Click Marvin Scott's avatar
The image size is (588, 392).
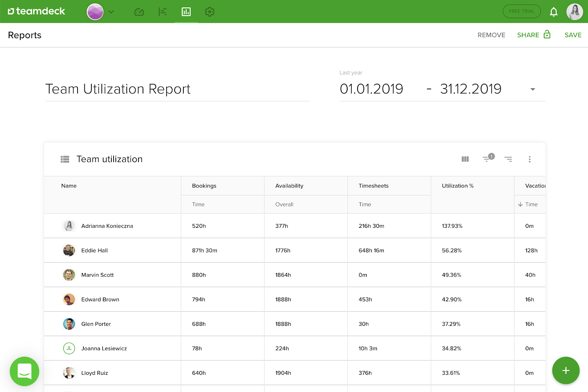pos(69,275)
